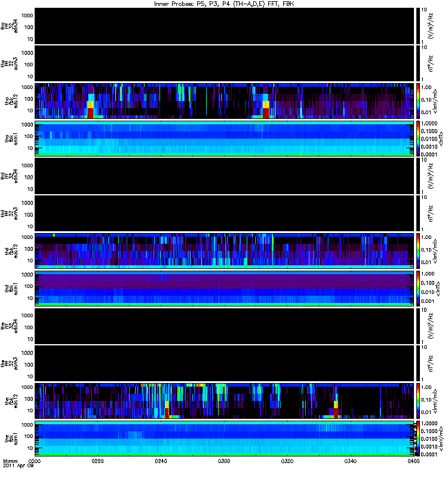Click the 'tha fbk scm1' y-axis label

click(x=11, y=139)
